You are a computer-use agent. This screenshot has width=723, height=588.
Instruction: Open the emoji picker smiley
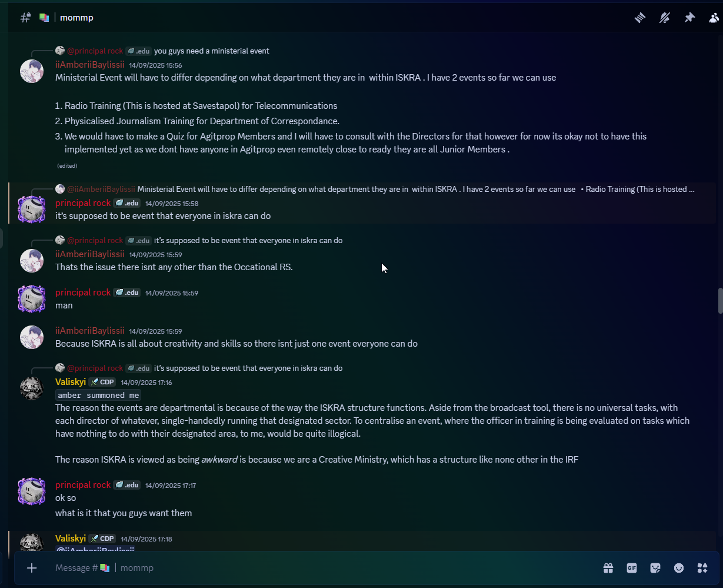pos(679,568)
